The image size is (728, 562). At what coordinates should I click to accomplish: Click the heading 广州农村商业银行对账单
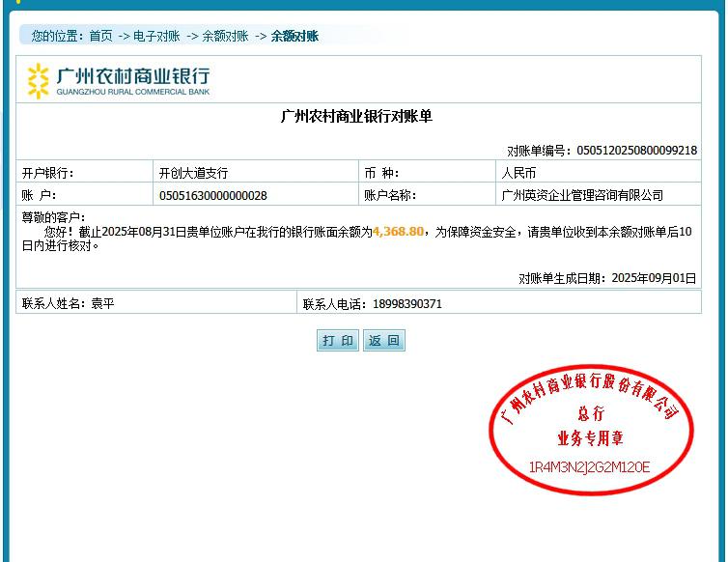[x=357, y=117]
